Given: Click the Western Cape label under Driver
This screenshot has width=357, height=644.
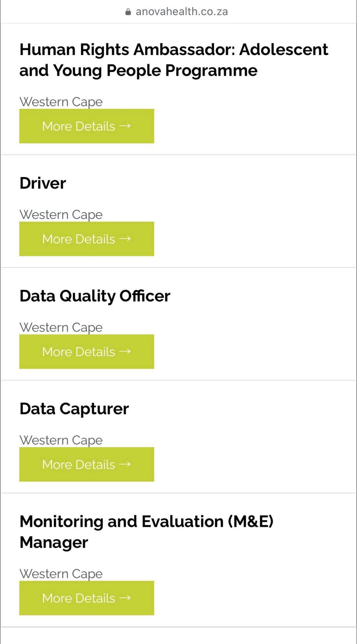Looking at the screenshot, I should point(61,215).
